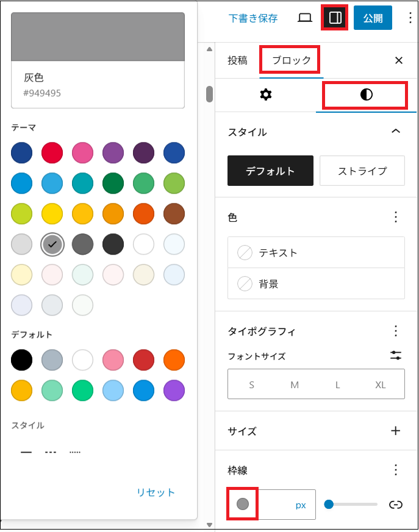Switch to the 投稿 tab

click(238, 60)
